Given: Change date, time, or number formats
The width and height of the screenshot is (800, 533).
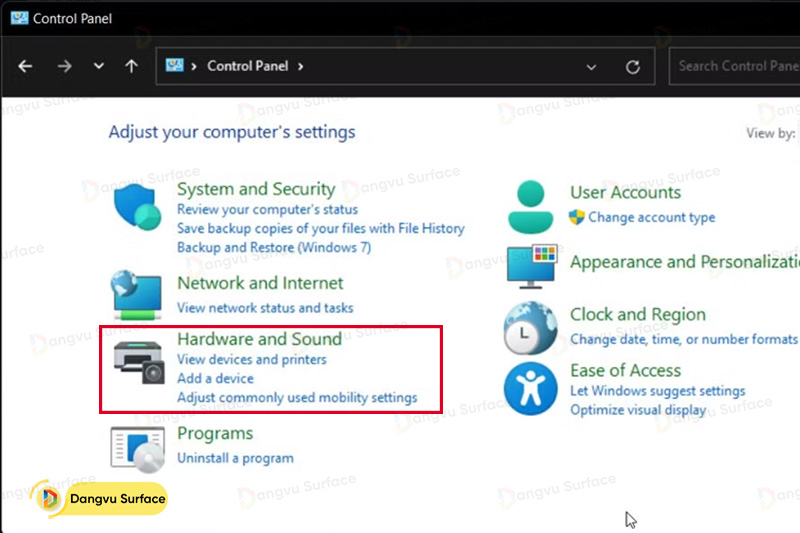Looking at the screenshot, I should [683, 339].
